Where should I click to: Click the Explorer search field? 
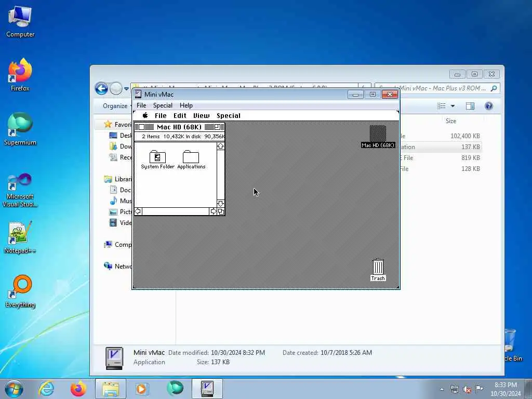437,88
